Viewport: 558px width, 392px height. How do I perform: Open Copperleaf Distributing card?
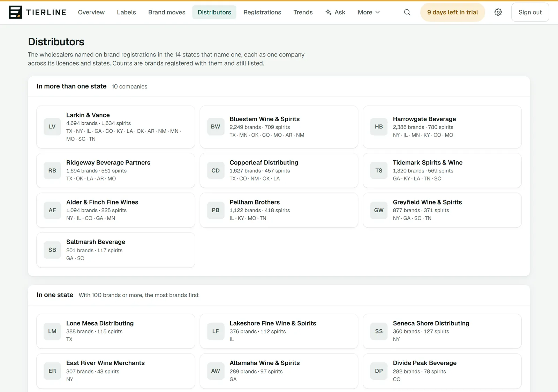(279, 171)
